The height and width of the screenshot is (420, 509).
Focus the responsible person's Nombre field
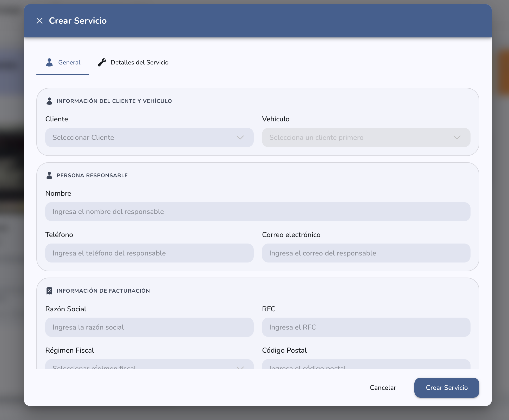[258, 212]
